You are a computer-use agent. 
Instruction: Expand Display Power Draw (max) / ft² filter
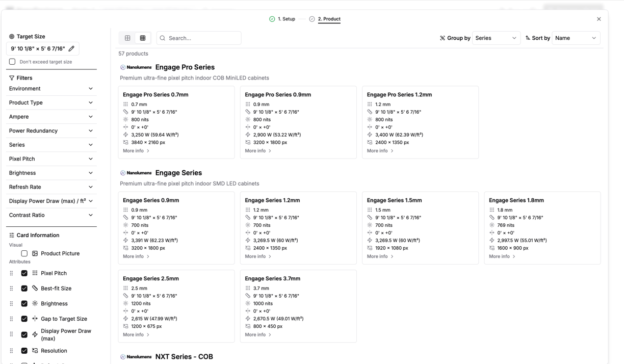[x=51, y=201]
